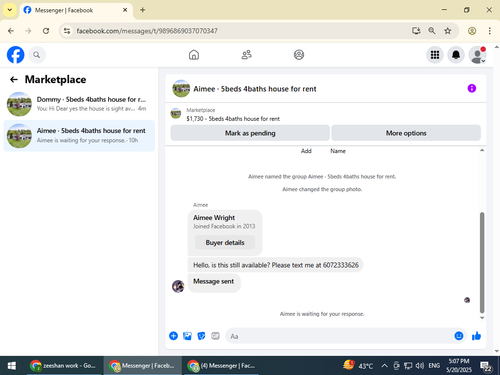Open Windows notification center icon
The height and width of the screenshot is (375, 500).
[x=486, y=366]
